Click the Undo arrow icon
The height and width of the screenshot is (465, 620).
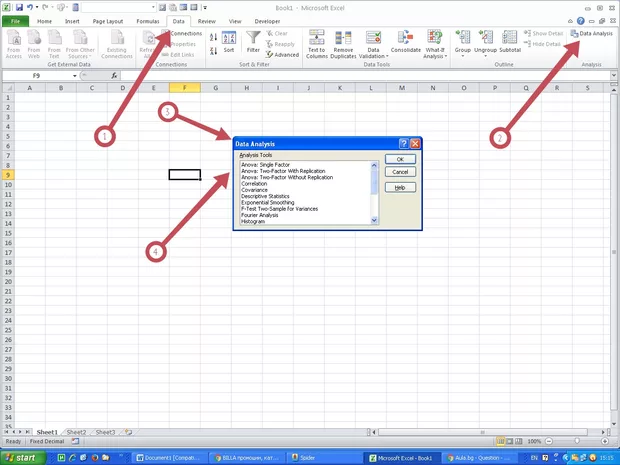point(30,7)
